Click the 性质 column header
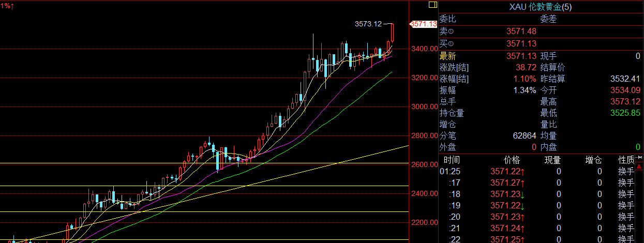The height and width of the screenshot is (243, 644). 626,160
